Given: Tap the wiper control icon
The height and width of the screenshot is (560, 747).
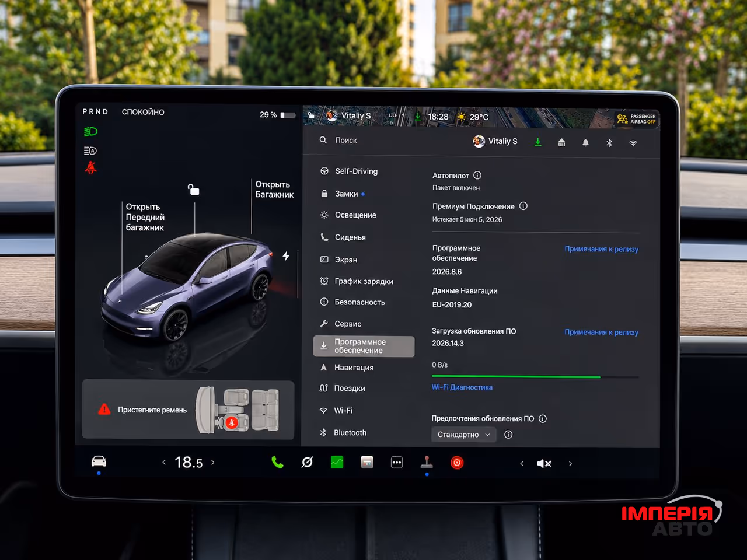Looking at the screenshot, I should coord(307,463).
